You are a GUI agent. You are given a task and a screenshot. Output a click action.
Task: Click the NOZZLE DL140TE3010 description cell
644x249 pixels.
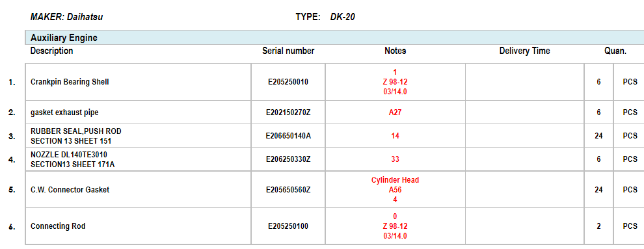coord(139,159)
